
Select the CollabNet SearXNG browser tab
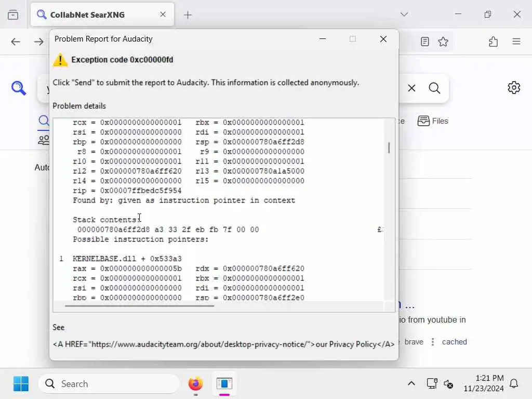tap(102, 15)
